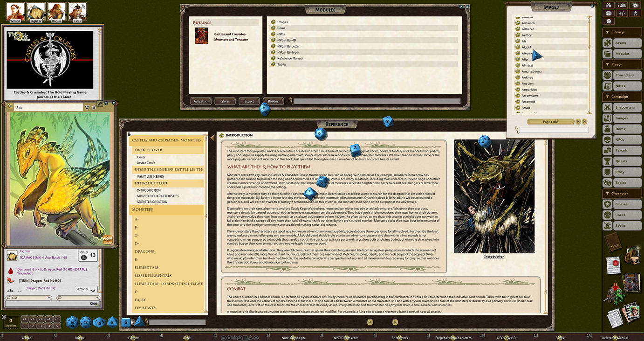The height and width of the screenshot is (341, 644).
Task: Pick the d6 die at the bottom tray
Action: [x=125, y=322]
